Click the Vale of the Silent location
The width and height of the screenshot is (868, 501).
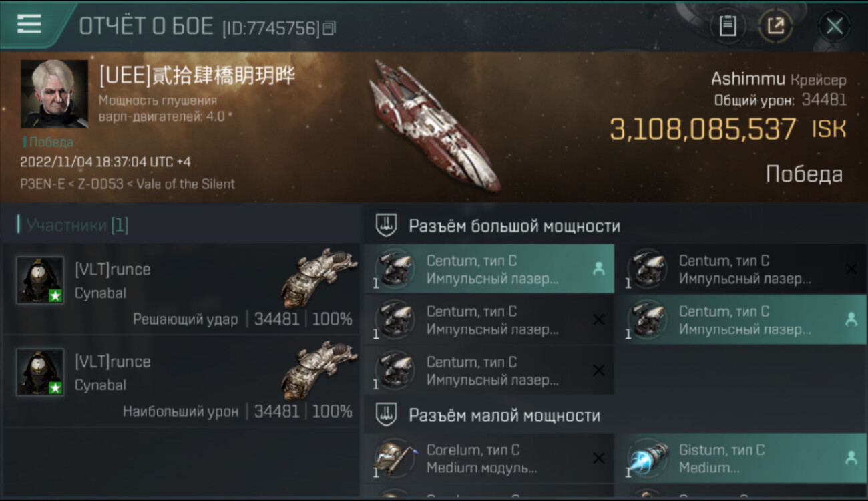[186, 184]
